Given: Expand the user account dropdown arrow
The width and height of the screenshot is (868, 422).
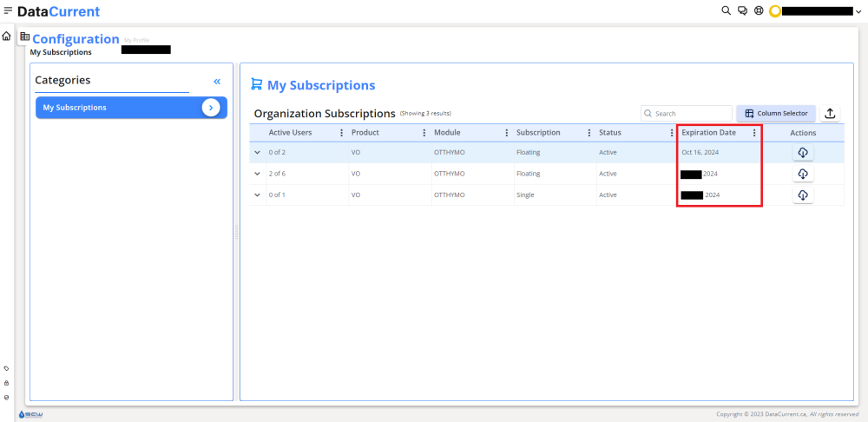Looking at the screenshot, I should click(x=858, y=11).
